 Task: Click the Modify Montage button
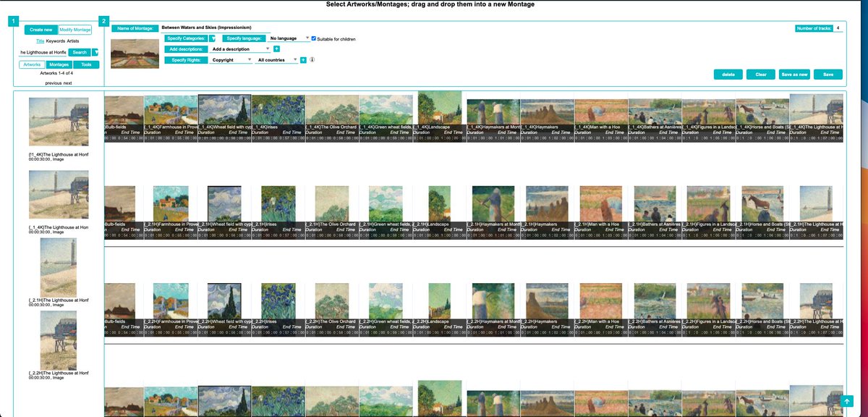click(75, 30)
